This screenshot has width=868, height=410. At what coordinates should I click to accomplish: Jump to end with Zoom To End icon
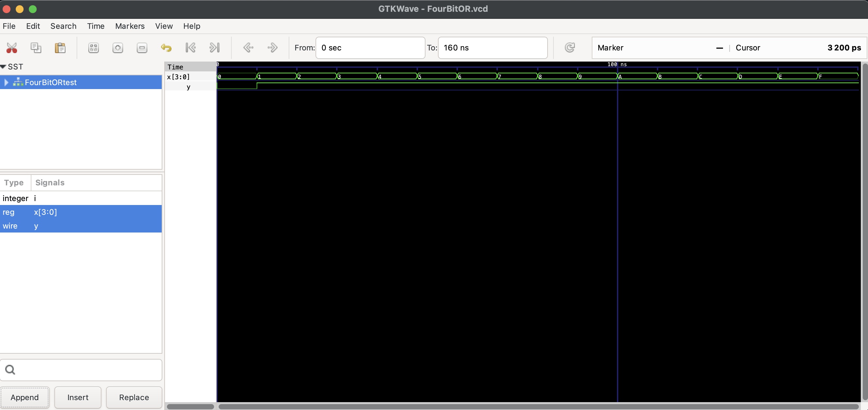tap(215, 47)
